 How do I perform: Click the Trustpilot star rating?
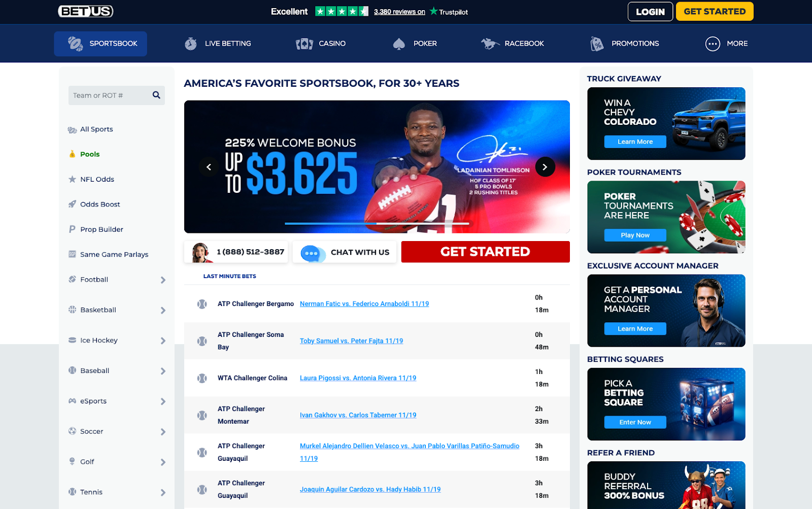tap(342, 11)
